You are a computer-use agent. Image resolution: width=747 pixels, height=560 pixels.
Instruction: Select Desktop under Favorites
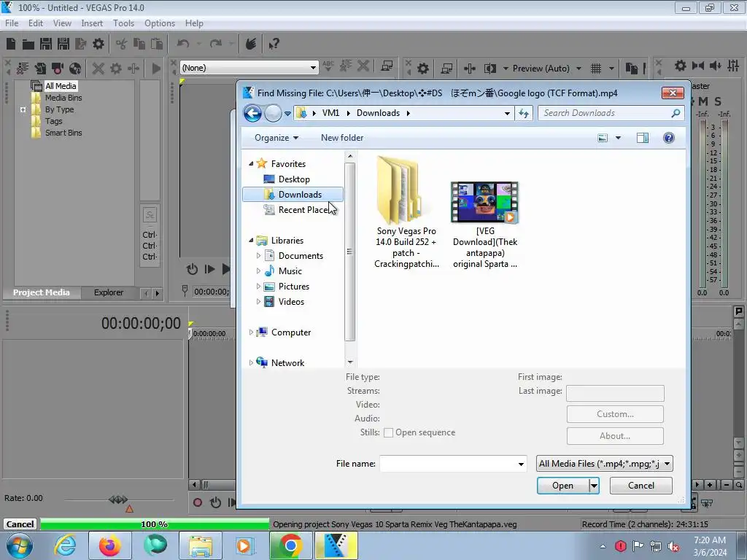294,179
